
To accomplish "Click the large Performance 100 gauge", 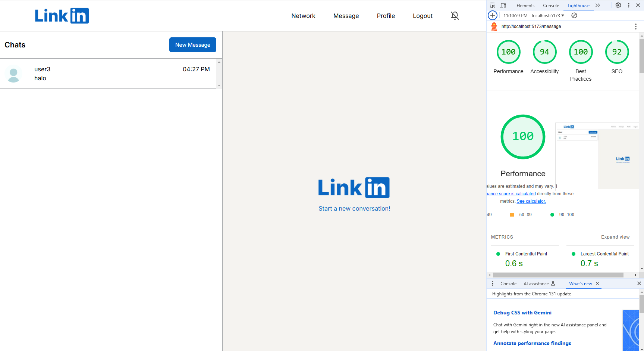I will click(523, 137).
